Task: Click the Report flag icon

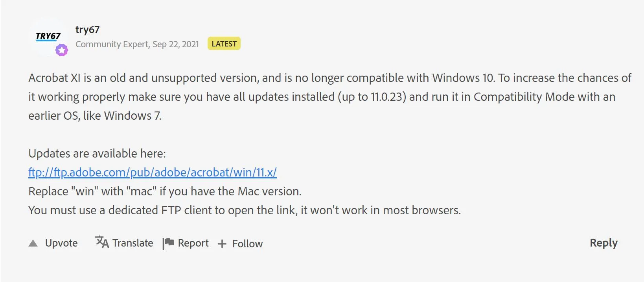Action: point(167,242)
